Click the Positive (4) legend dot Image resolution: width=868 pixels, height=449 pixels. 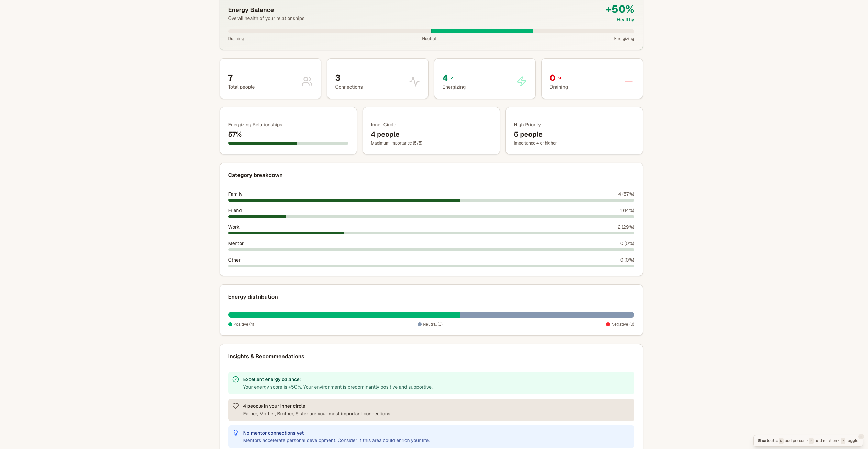230,324
